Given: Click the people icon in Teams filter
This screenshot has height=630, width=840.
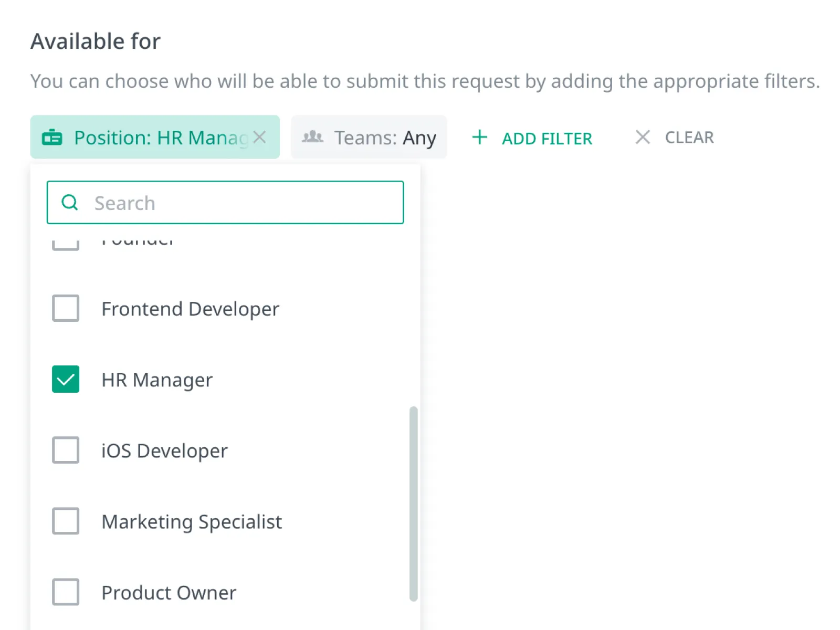Looking at the screenshot, I should [313, 137].
